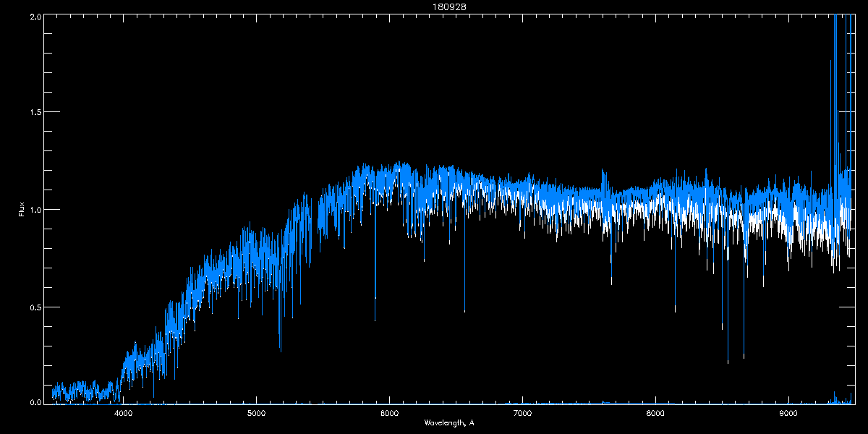This screenshot has width=868, height=434.
Task: Click the tall emission spike past 9300 Å
Action: (x=835, y=43)
